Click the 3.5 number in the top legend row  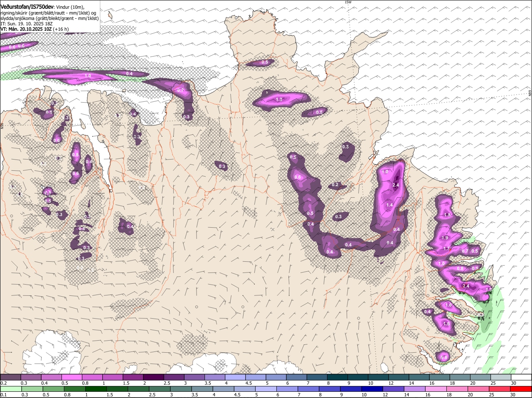pos(208,383)
